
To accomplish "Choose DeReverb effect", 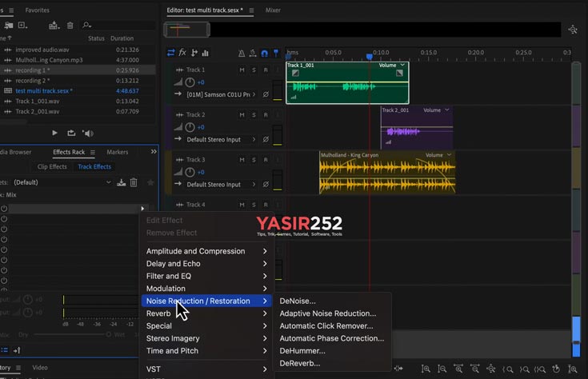I will [x=300, y=363].
